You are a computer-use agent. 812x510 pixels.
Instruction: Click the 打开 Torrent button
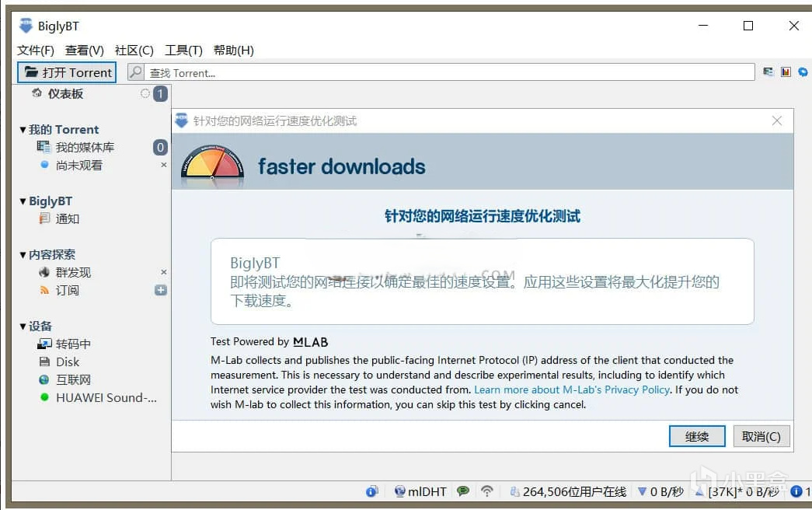[67, 72]
